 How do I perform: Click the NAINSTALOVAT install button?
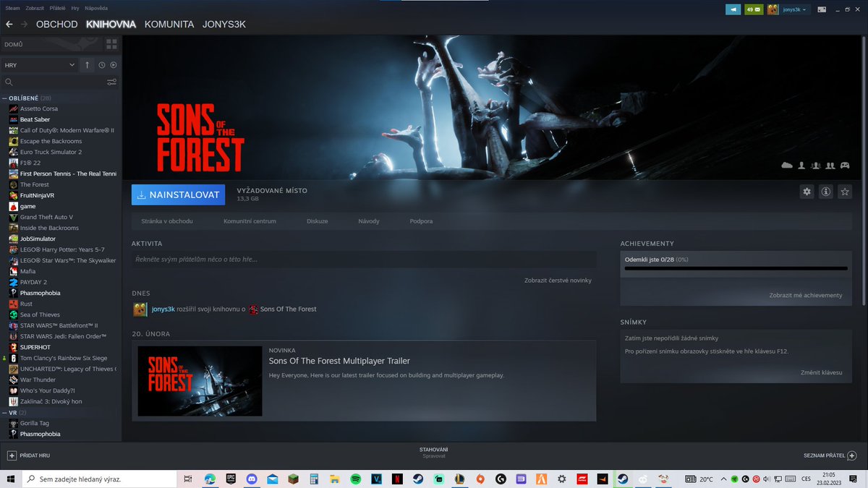[178, 194]
